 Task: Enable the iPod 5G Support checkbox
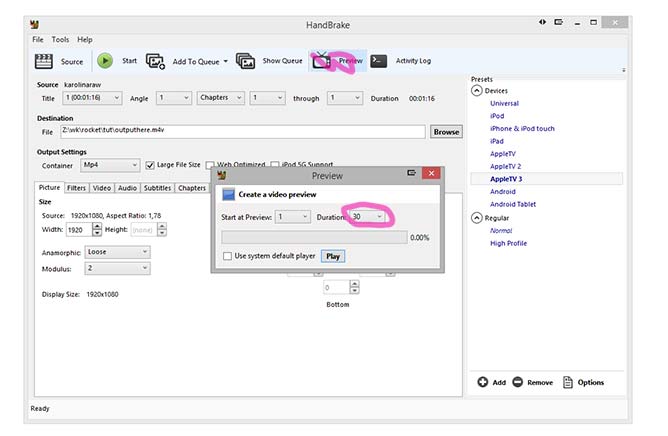tap(275, 165)
